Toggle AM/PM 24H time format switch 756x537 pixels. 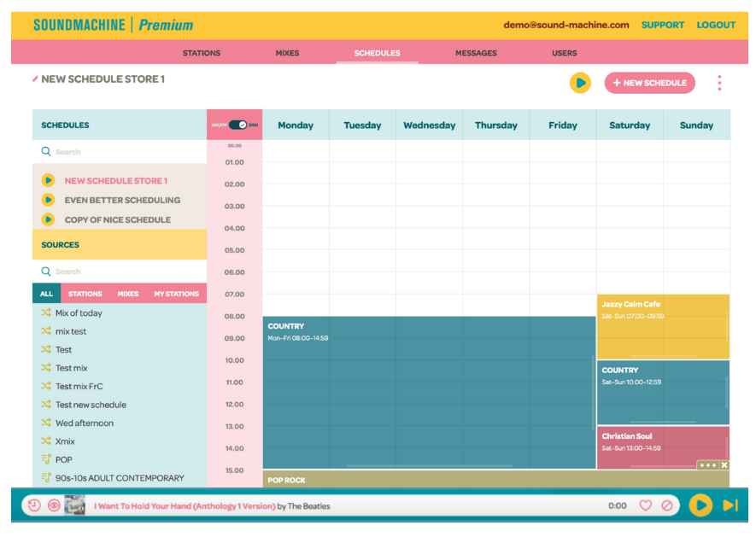pyautogui.click(x=237, y=125)
